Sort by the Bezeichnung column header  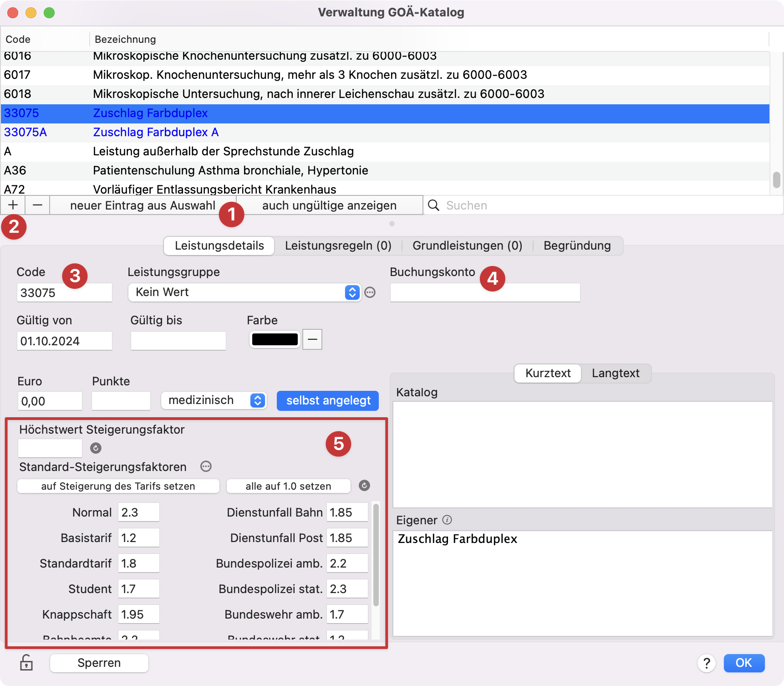click(429, 39)
